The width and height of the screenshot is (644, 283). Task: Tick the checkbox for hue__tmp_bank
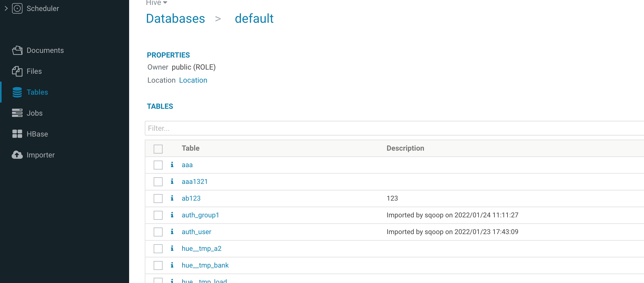click(158, 265)
